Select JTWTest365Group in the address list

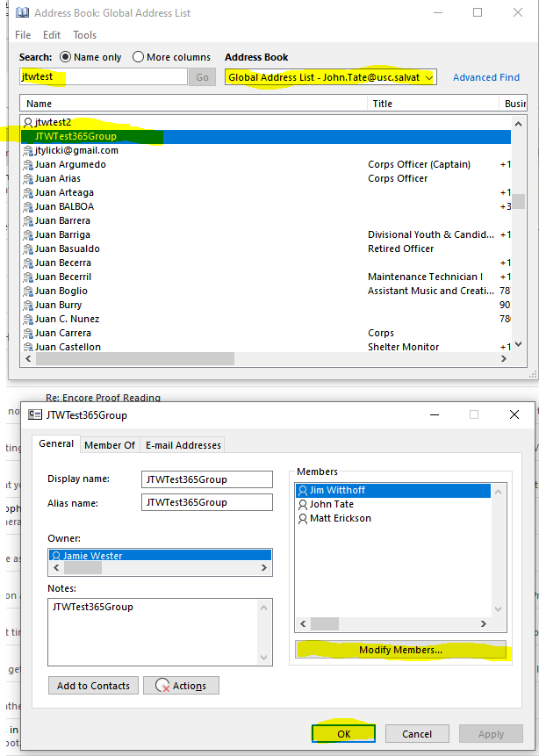[75, 136]
